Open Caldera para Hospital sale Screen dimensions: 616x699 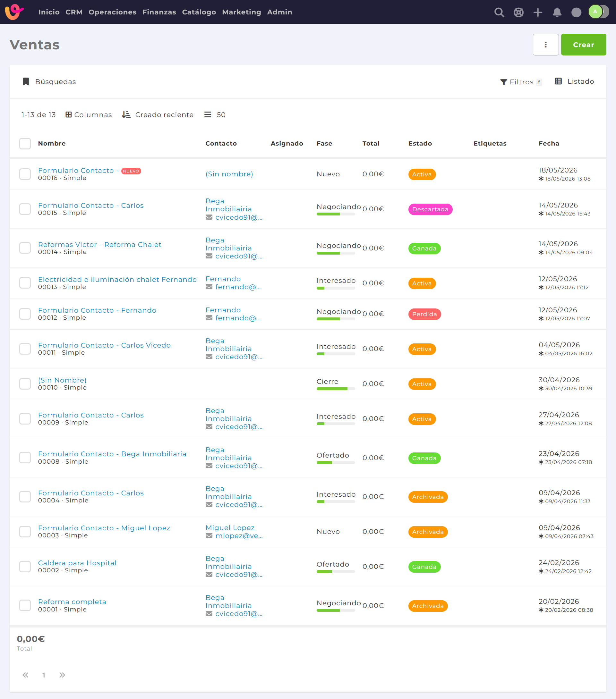click(x=77, y=563)
